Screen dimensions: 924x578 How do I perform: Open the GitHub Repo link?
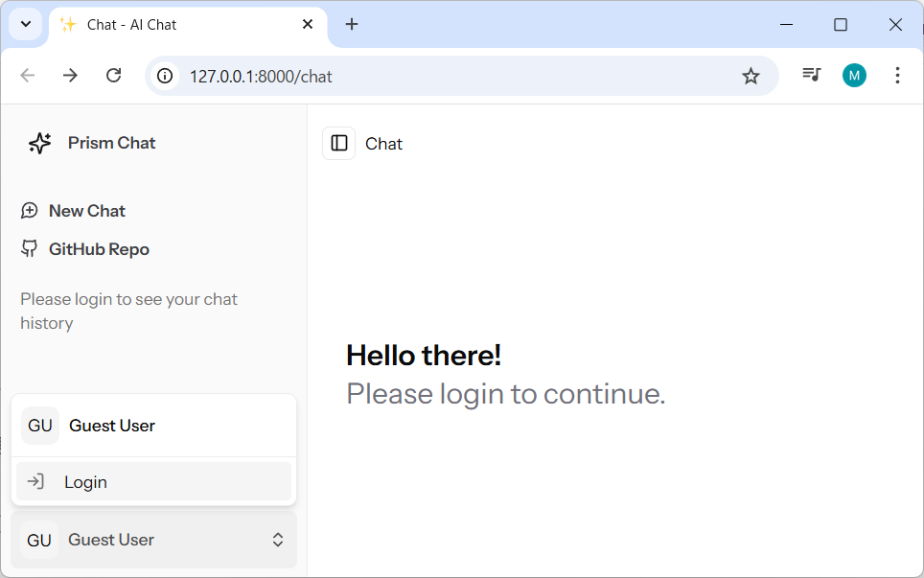[99, 249]
